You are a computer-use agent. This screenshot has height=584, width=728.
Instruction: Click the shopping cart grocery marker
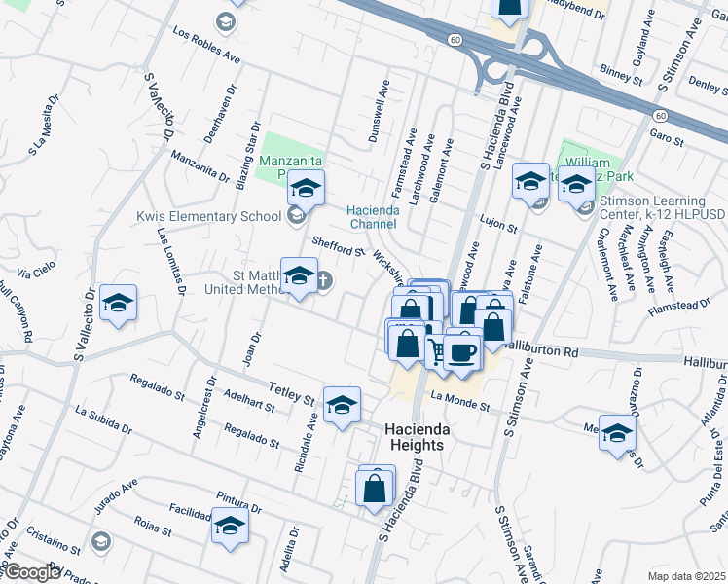pos(435,353)
